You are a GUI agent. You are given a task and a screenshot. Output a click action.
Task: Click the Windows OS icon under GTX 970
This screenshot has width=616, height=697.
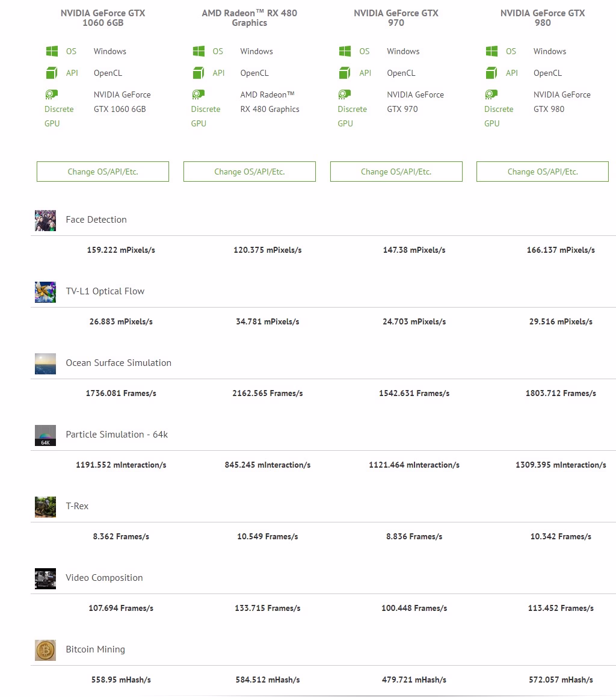(x=345, y=51)
